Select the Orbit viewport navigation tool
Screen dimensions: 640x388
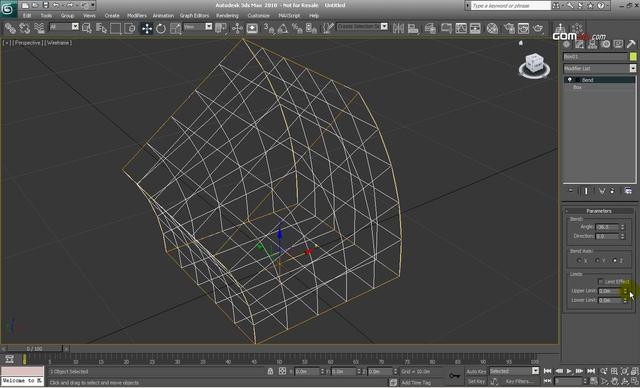(x=625, y=381)
